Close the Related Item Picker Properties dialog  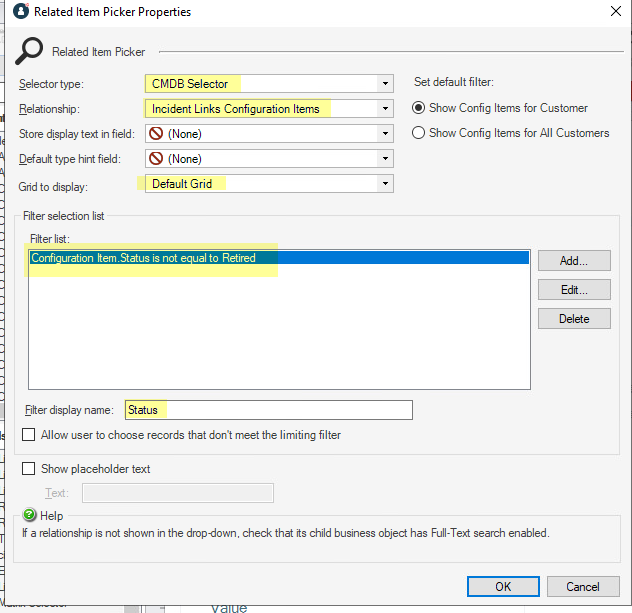[x=613, y=12]
